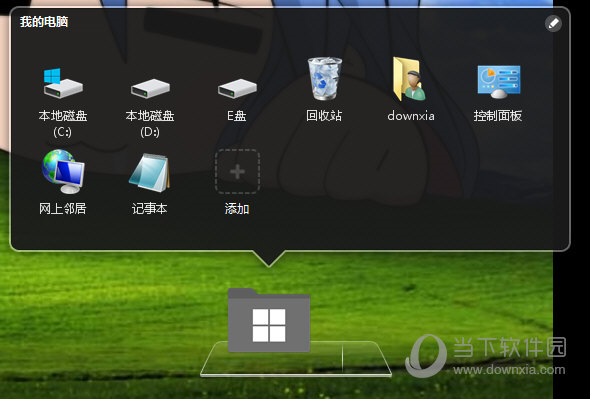Screen dimensions: 590x399
Task: Launch the 记事本 notepad icon
Action: (149, 173)
